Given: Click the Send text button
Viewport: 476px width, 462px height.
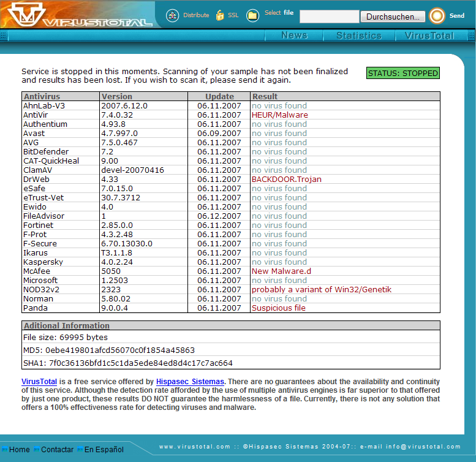Looking at the screenshot, I should coord(456,15).
